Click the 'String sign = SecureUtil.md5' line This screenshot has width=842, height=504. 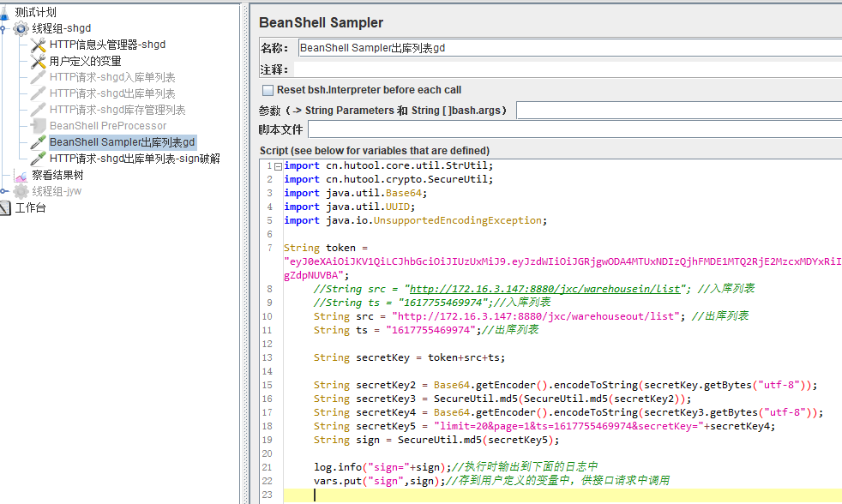click(436, 440)
